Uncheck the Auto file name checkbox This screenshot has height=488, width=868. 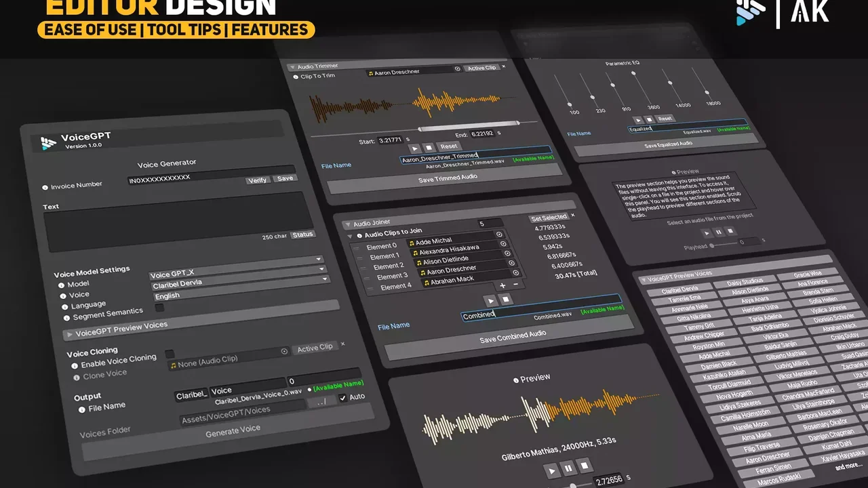342,398
